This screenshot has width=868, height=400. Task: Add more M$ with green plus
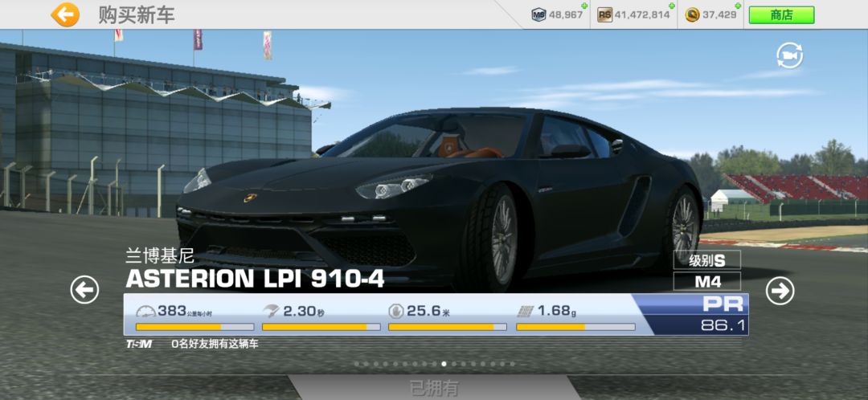tap(583, 6)
